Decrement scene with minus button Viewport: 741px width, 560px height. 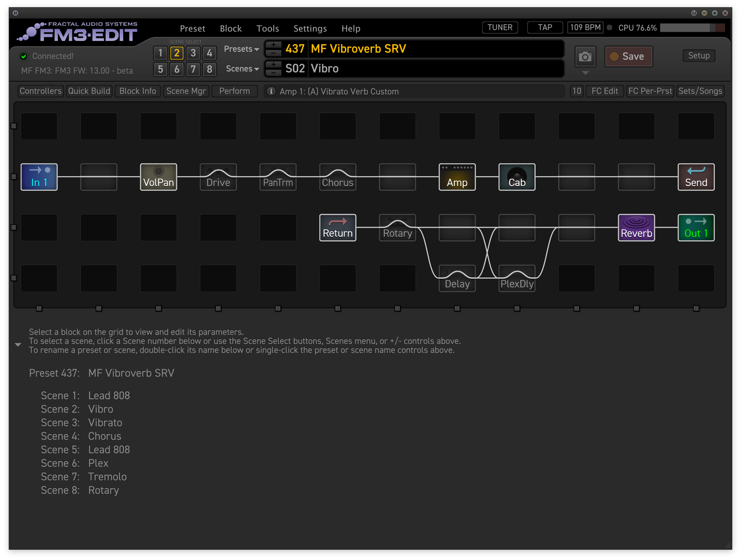click(274, 72)
